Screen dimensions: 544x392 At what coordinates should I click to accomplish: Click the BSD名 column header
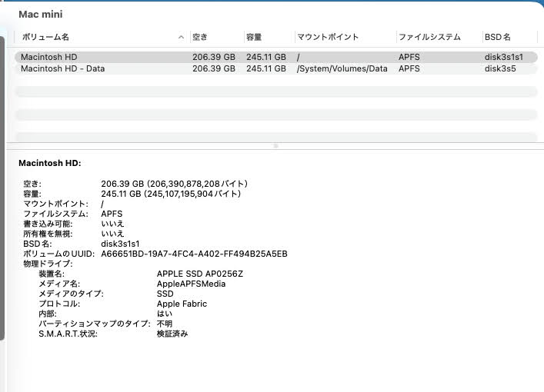click(498, 37)
